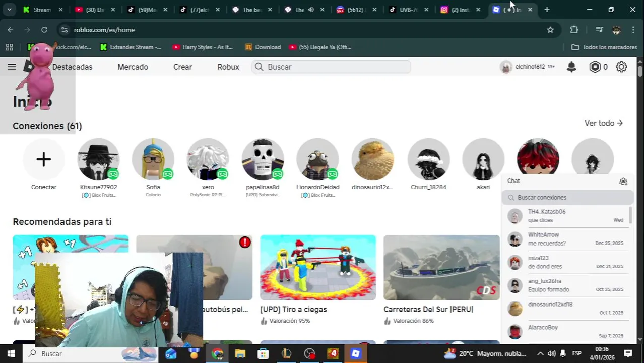Open the Harry Styles - As It... bookmark
Viewport: 644px width, 363px height.
[203, 47]
